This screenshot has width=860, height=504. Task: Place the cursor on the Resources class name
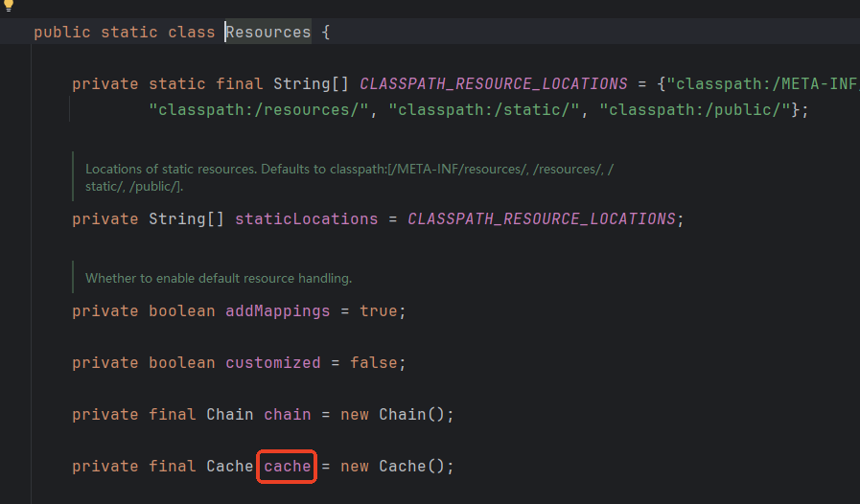click(x=268, y=33)
